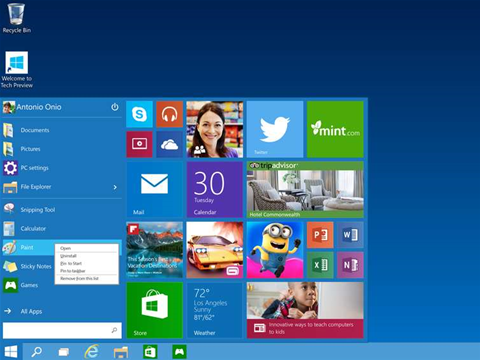Launch Calculator from the list
This screenshot has width=480, height=360.
(x=62, y=229)
